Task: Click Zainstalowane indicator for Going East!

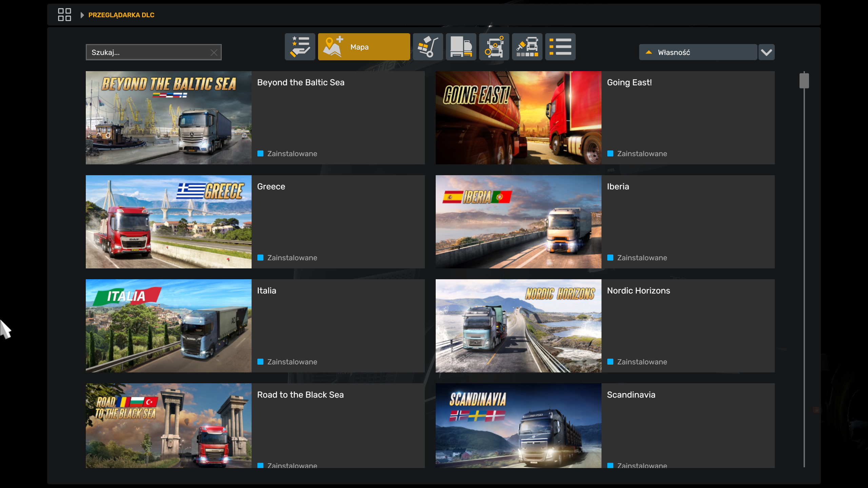Action: 610,154
